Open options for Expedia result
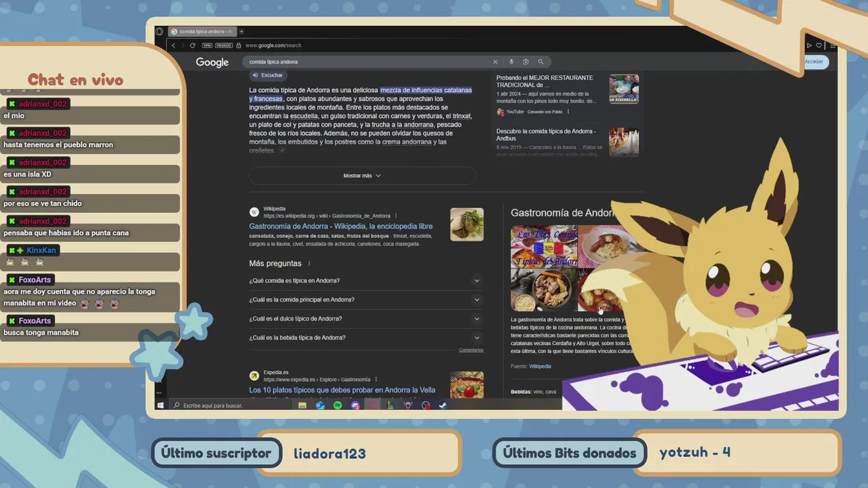Viewport: 868px width, 488px height. click(x=376, y=380)
